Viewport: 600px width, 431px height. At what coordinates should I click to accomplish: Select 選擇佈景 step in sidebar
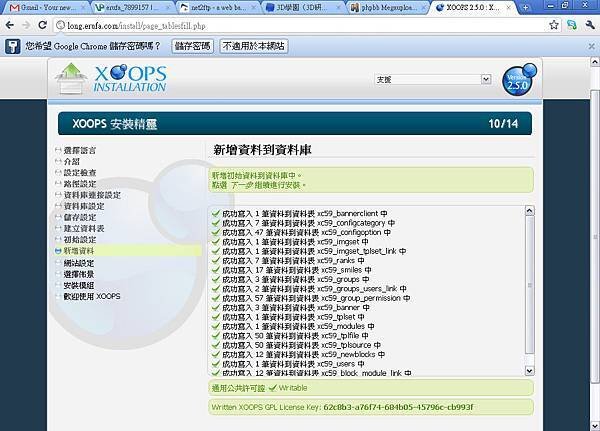(x=78, y=274)
